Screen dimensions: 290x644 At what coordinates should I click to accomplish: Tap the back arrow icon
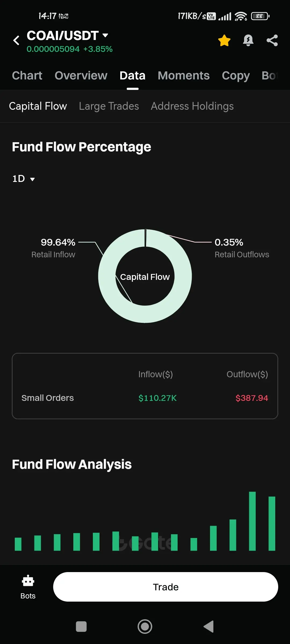(16, 40)
